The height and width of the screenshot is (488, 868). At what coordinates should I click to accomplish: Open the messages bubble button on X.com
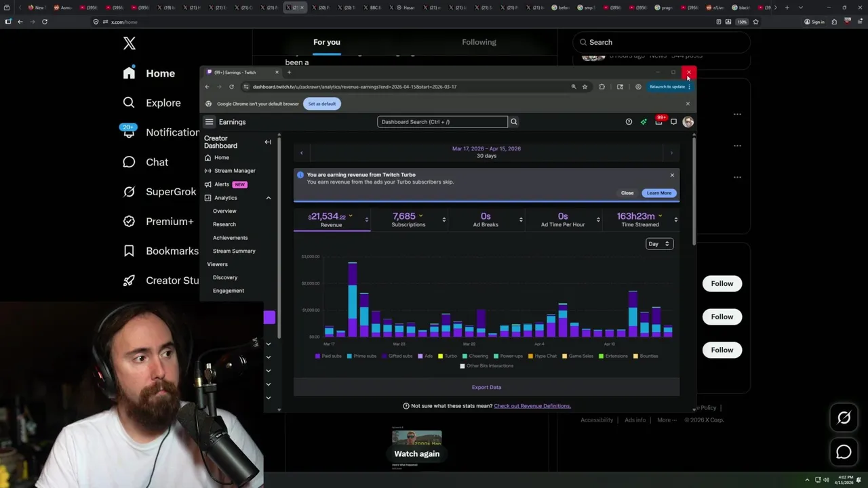[x=844, y=451]
